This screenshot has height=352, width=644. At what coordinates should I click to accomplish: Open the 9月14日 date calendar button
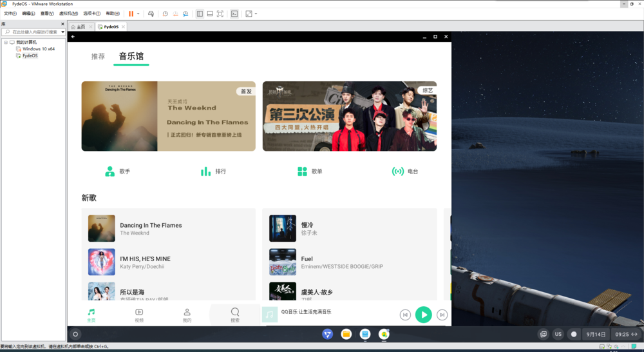tap(596, 335)
